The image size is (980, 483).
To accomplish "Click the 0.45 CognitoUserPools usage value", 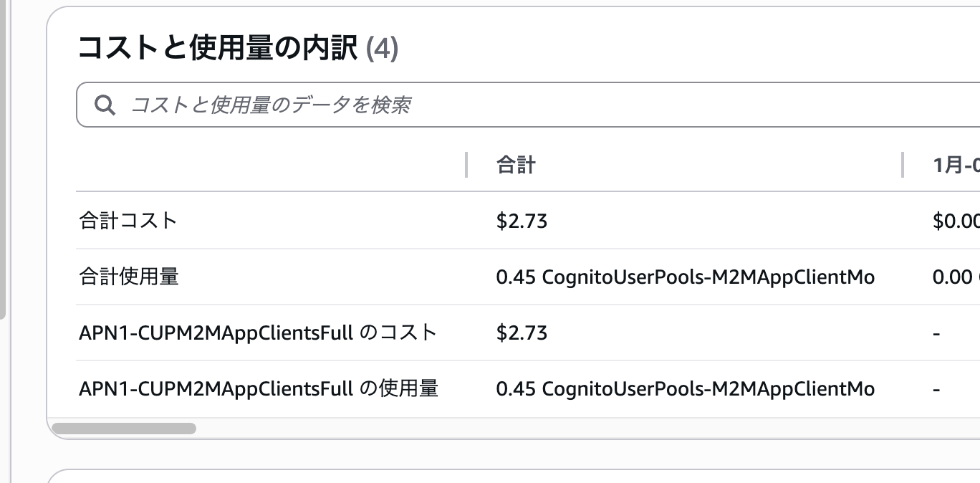I will tap(685, 277).
